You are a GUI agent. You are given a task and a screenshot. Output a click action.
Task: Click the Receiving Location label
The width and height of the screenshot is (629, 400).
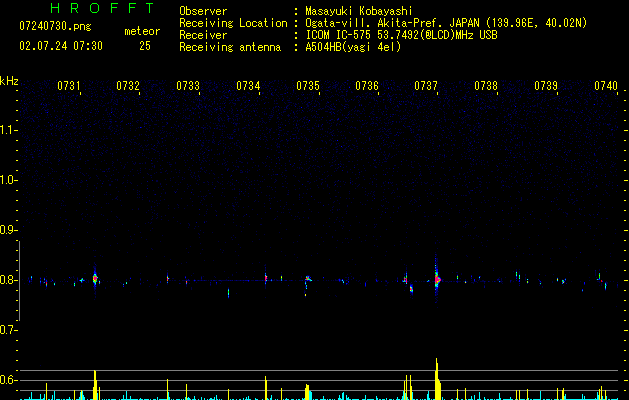(x=233, y=23)
